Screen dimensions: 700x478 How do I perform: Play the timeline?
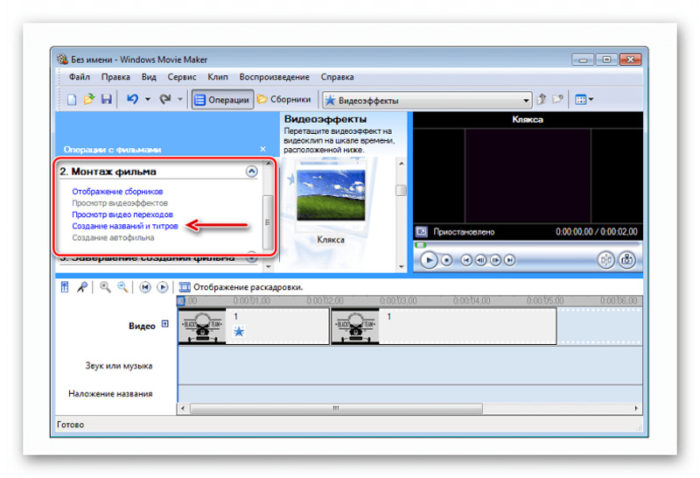(x=162, y=287)
